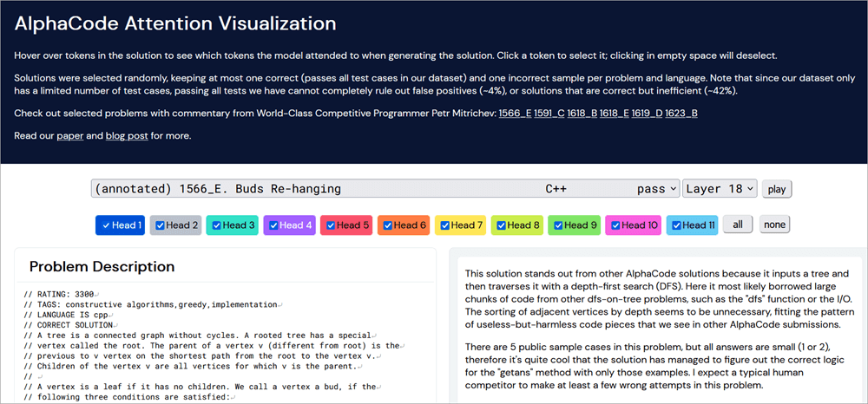The image size is (868, 404).
Task: Uncheck Head 5 in red
Action: (x=331, y=225)
